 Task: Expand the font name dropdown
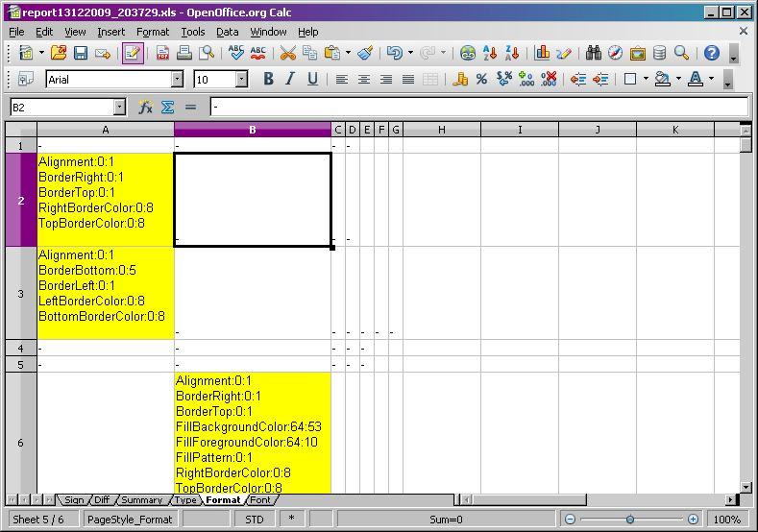[177, 80]
